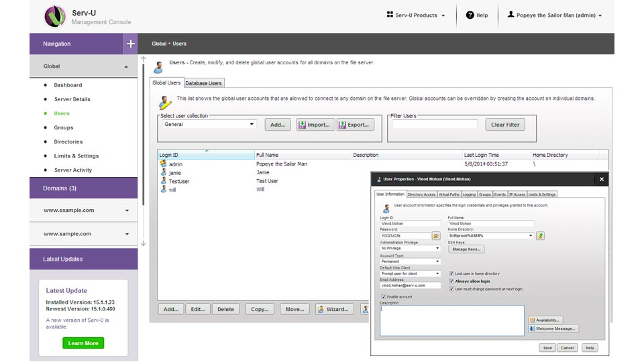Click the Clear Filter button
The height and width of the screenshot is (362, 644).
click(505, 125)
